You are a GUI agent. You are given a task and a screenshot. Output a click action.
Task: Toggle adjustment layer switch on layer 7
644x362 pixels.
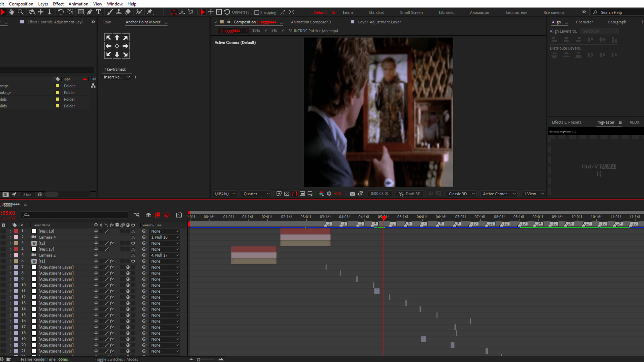point(128,267)
